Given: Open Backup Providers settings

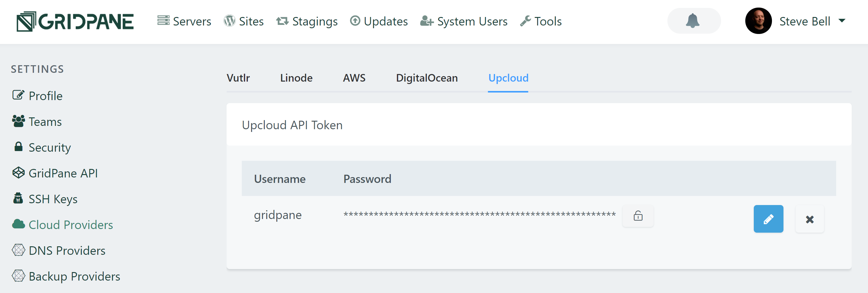Looking at the screenshot, I should pos(66,276).
